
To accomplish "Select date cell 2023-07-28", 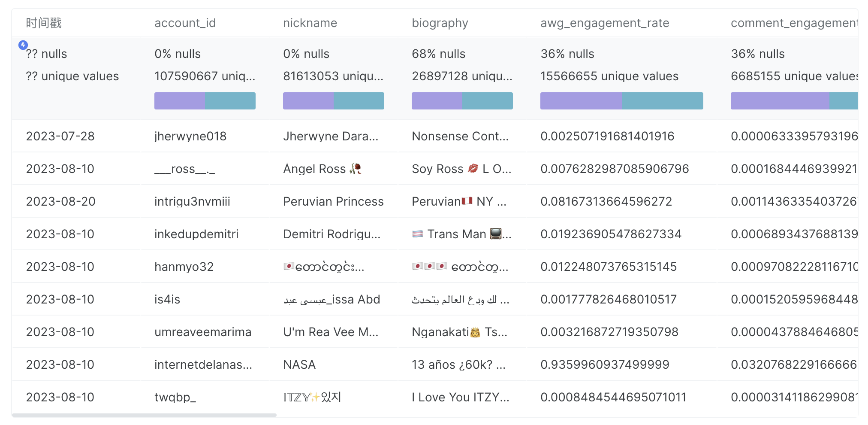I will (60, 136).
